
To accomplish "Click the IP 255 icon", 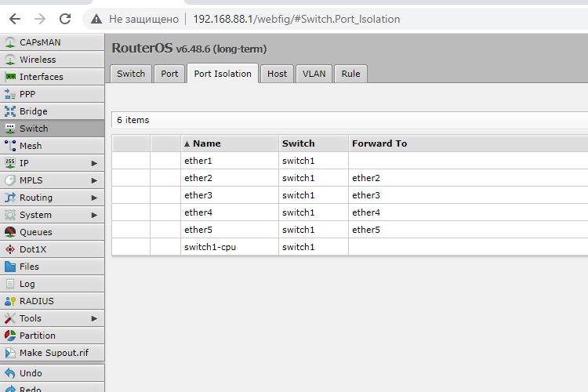I will point(10,163).
